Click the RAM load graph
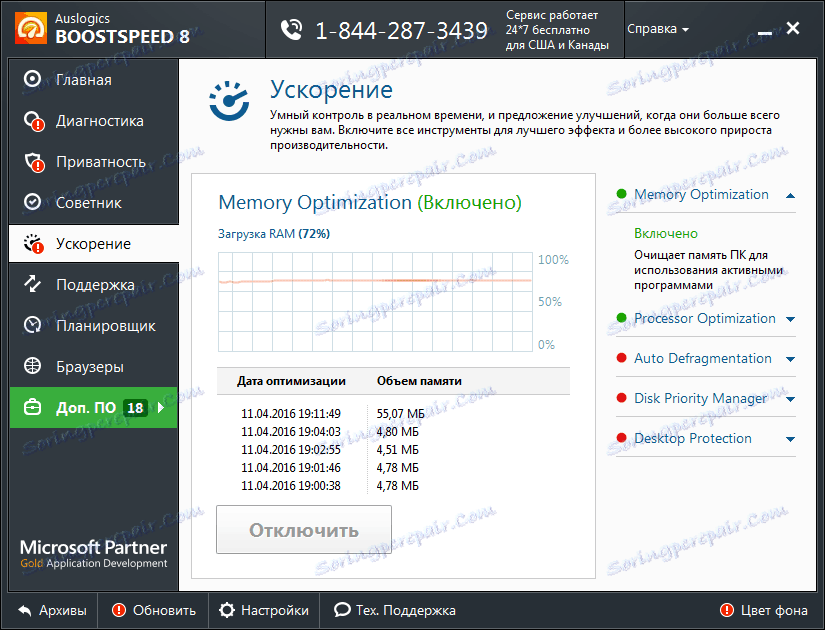The width and height of the screenshot is (825, 630). 375,302
